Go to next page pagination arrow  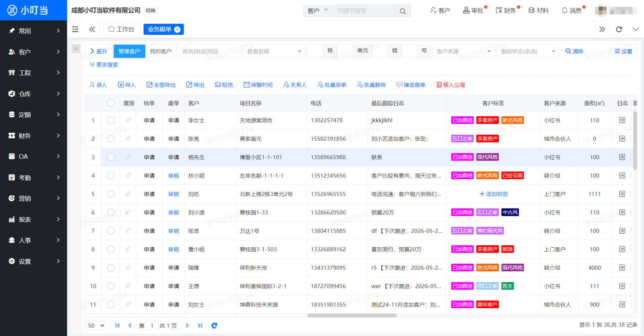pos(188,326)
